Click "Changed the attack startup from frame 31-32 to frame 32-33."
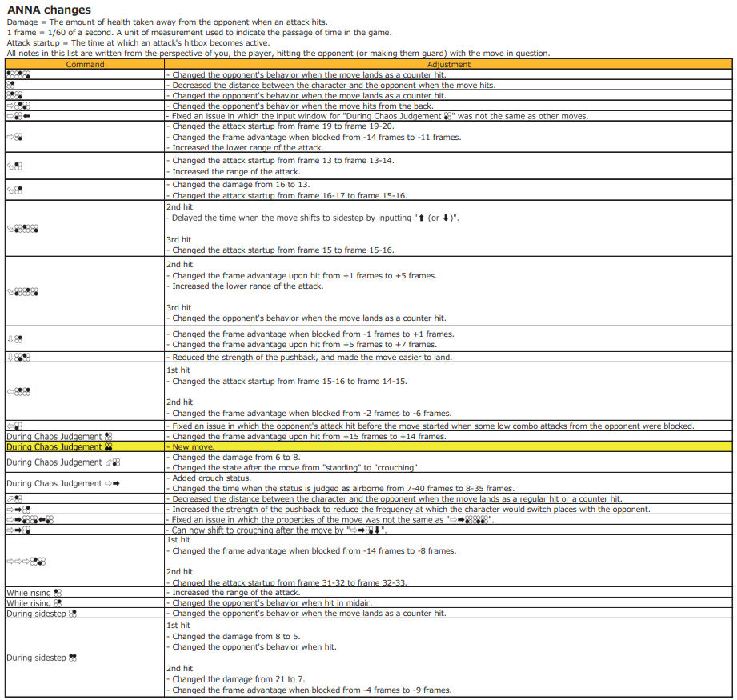737x700 pixels. [x=286, y=582]
